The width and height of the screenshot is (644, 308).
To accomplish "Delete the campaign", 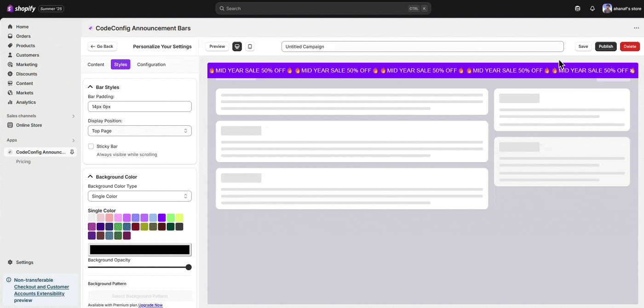I will pos(630,46).
